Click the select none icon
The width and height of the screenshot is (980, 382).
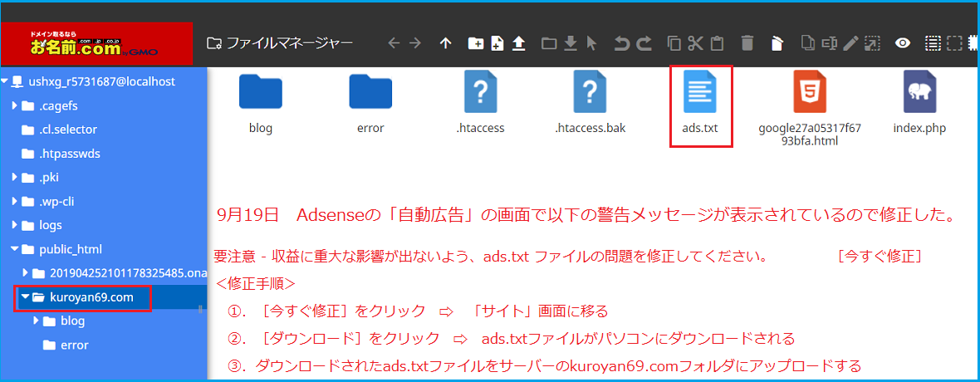[x=953, y=43]
